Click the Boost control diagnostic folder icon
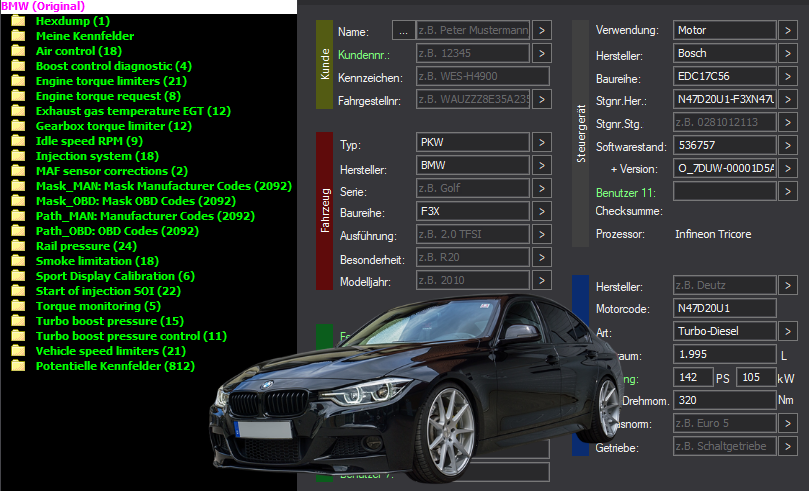Screen dimensions: 809x491 pos(18,66)
